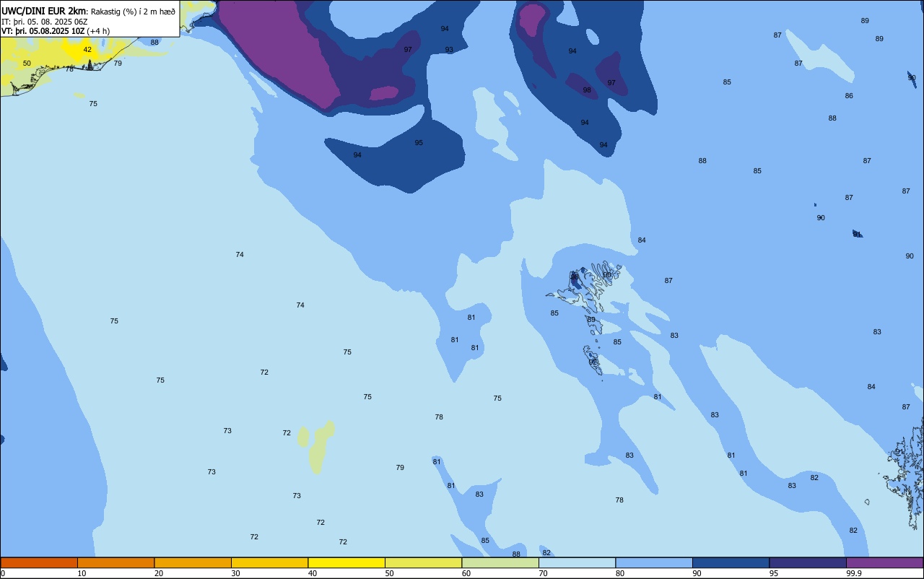Click the legend tick label '40'

tap(313, 573)
